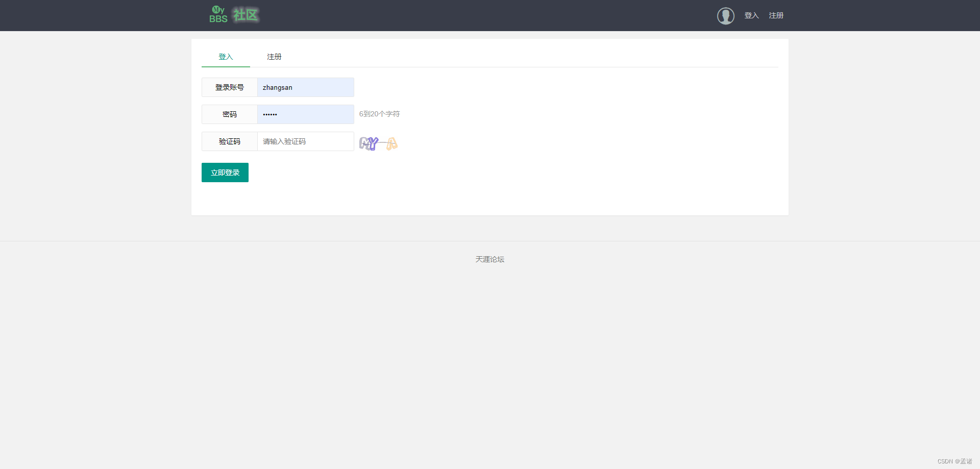Click the 6到20个字符 hint text

coord(379,114)
